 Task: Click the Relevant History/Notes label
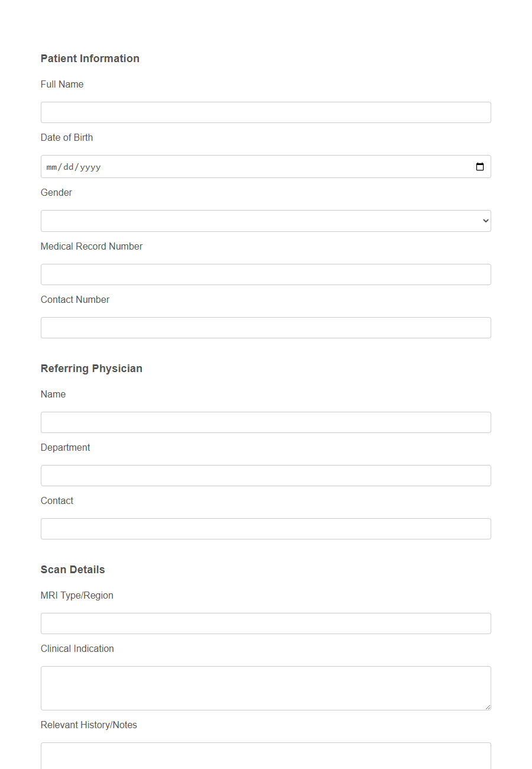point(89,725)
